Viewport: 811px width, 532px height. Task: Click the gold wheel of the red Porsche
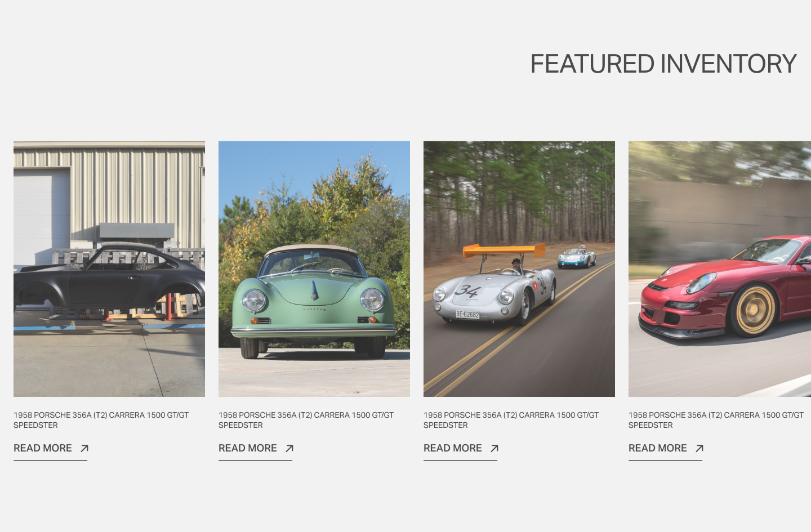tap(755, 310)
